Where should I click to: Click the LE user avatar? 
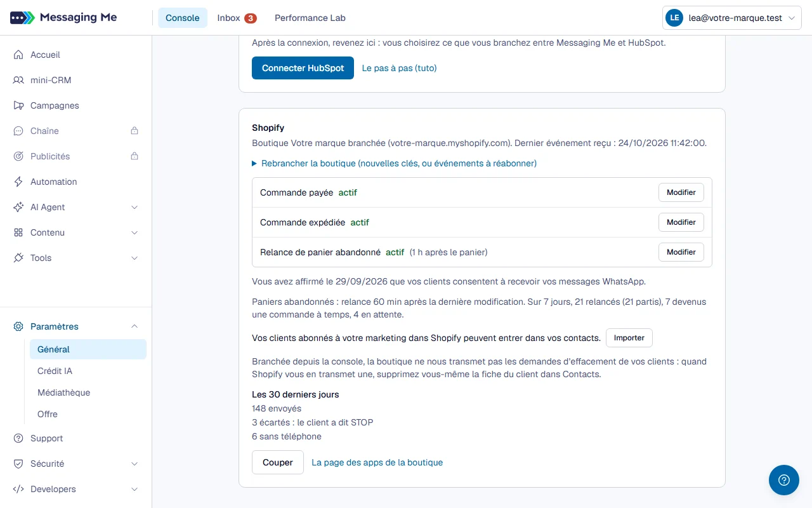click(x=674, y=18)
